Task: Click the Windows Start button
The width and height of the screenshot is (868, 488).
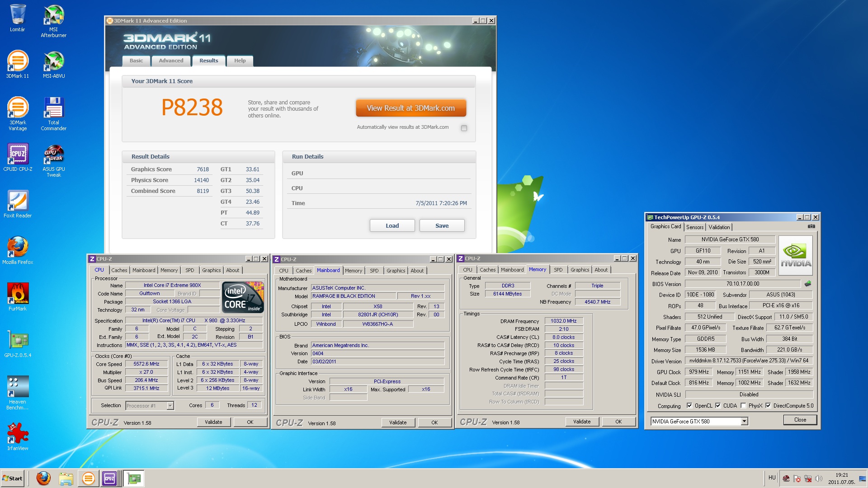Action: coord(13,478)
